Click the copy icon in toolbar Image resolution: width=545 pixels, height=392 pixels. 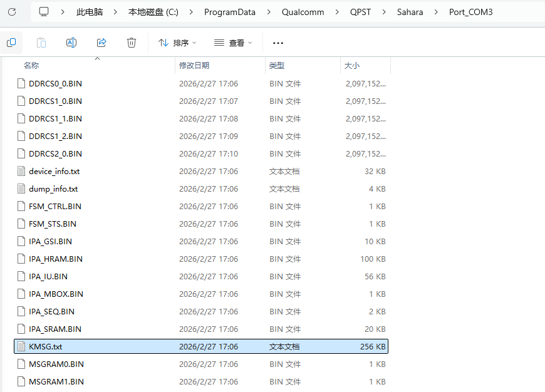coord(11,43)
